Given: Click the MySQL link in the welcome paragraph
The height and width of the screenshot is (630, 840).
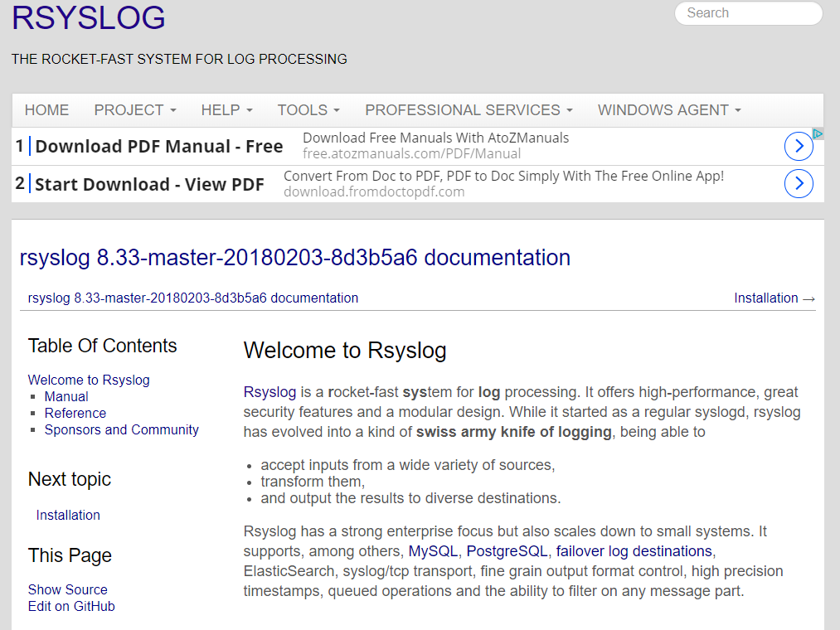Looking at the screenshot, I should tap(432, 550).
